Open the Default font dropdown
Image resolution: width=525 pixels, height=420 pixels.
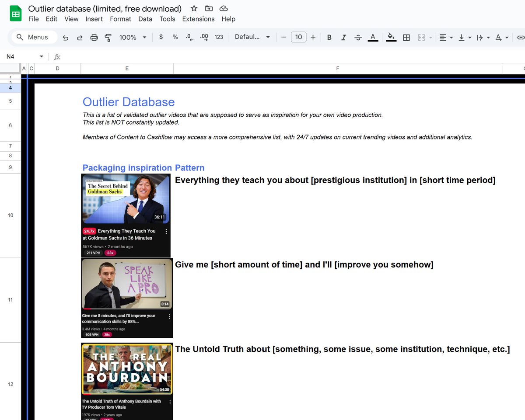click(x=252, y=37)
